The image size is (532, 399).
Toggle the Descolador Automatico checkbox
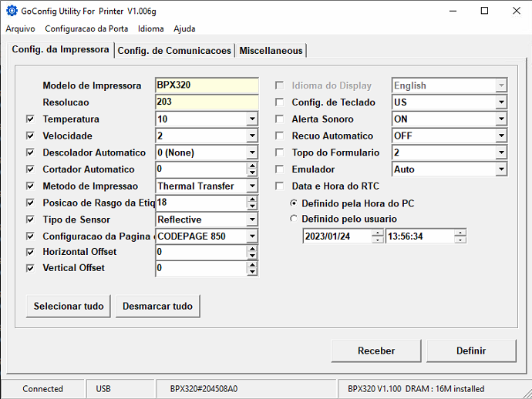point(30,153)
